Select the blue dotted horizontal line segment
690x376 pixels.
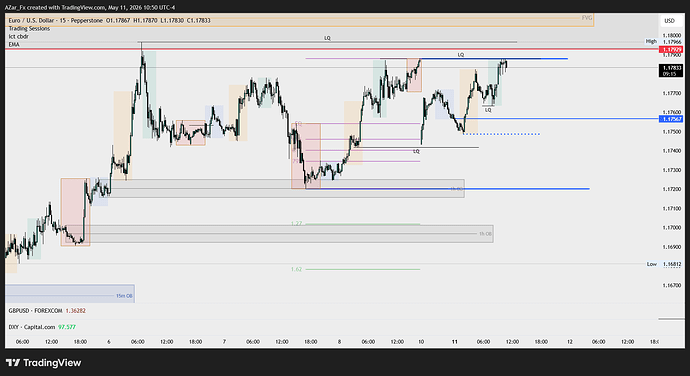[x=502, y=134]
